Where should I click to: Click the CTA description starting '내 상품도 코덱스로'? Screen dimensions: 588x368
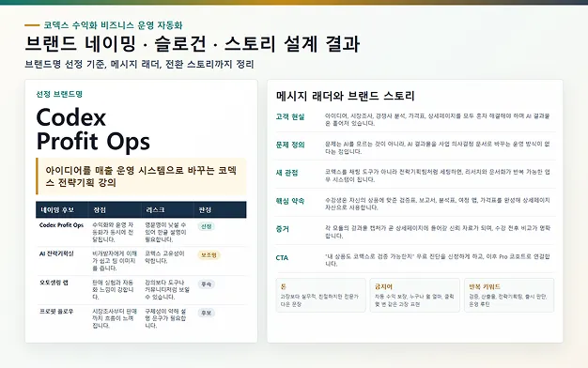438,260
